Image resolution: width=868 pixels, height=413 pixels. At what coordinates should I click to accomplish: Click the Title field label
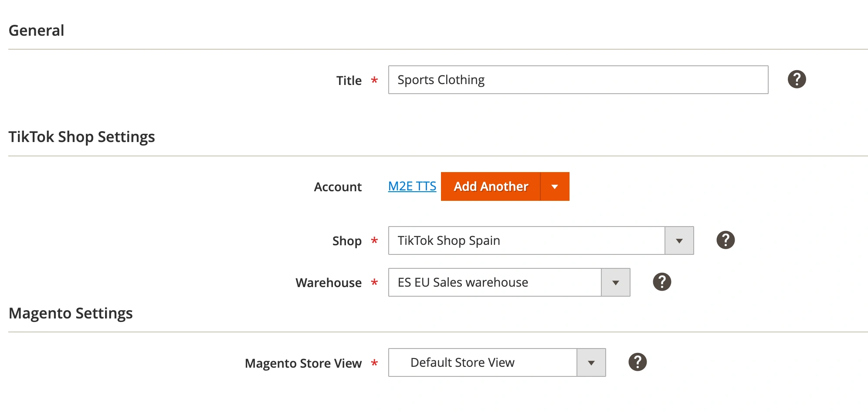[x=349, y=81]
